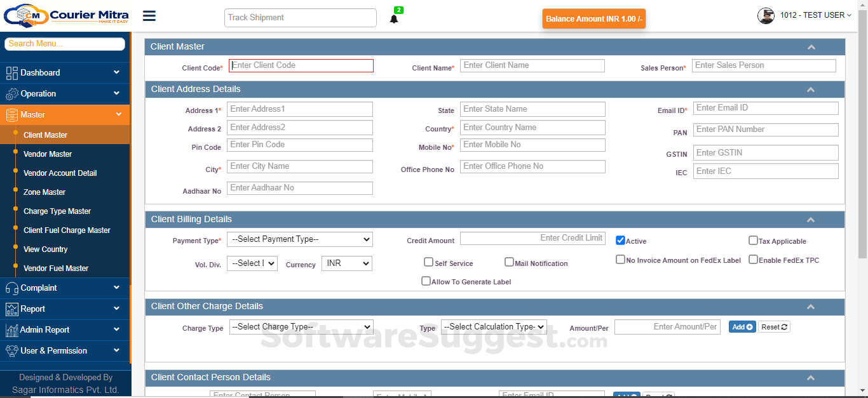Open Zone Master in the Master menu

point(44,192)
